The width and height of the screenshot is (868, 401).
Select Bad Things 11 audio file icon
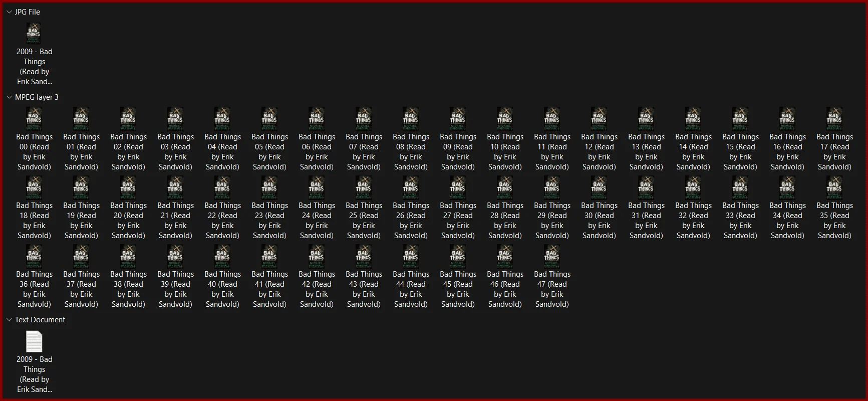(x=552, y=119)
